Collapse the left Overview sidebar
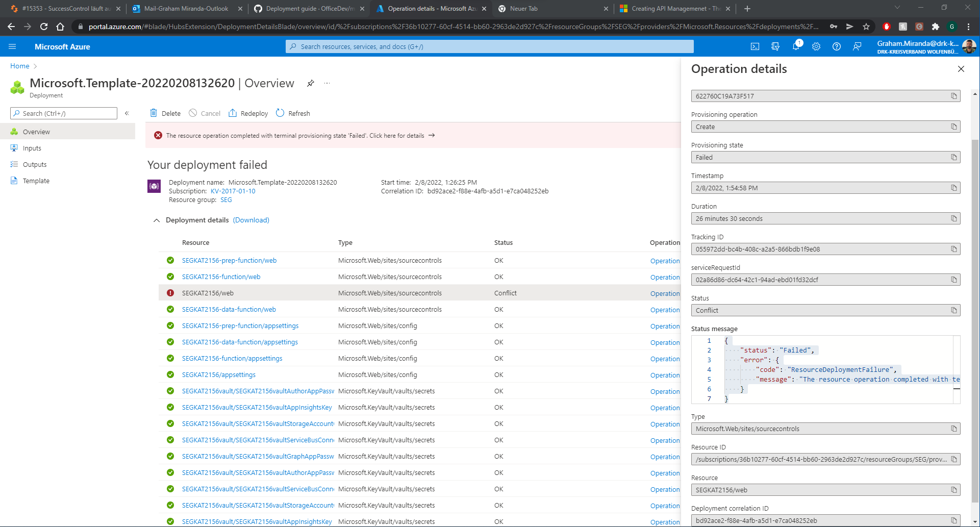Viewport: 980px width, 527px height. tap(127, 113)
